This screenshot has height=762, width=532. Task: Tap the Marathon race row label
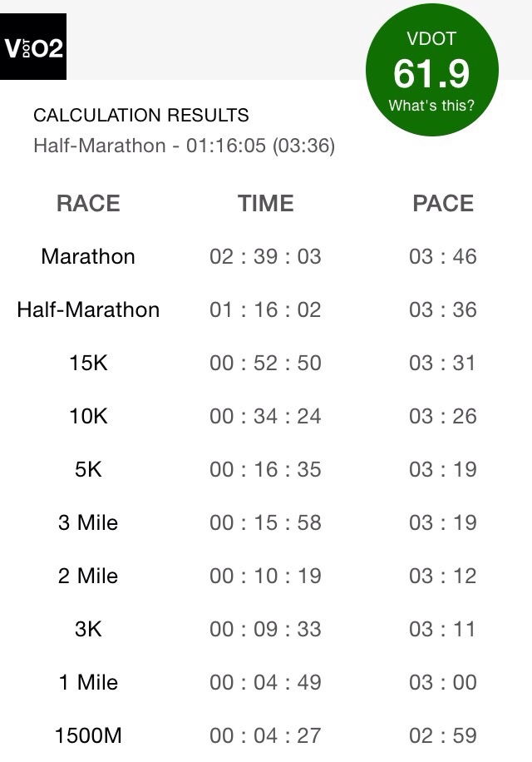(x=88, y=256)
